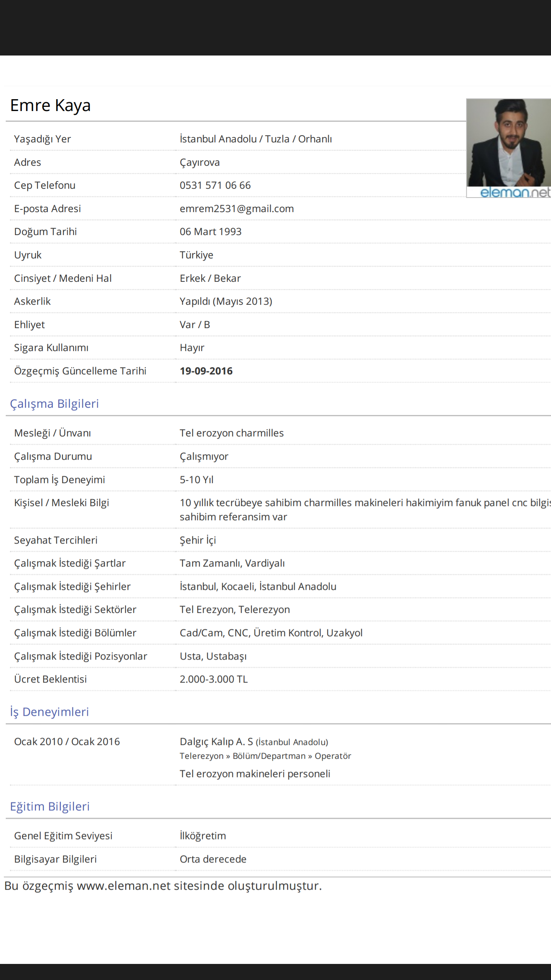Click the "Eğitim Bilgileri" section heading

50,807
